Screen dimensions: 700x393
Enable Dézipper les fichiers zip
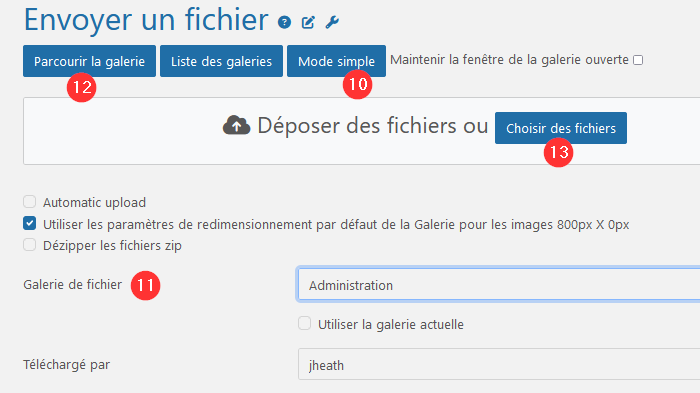tap(29, 245)
